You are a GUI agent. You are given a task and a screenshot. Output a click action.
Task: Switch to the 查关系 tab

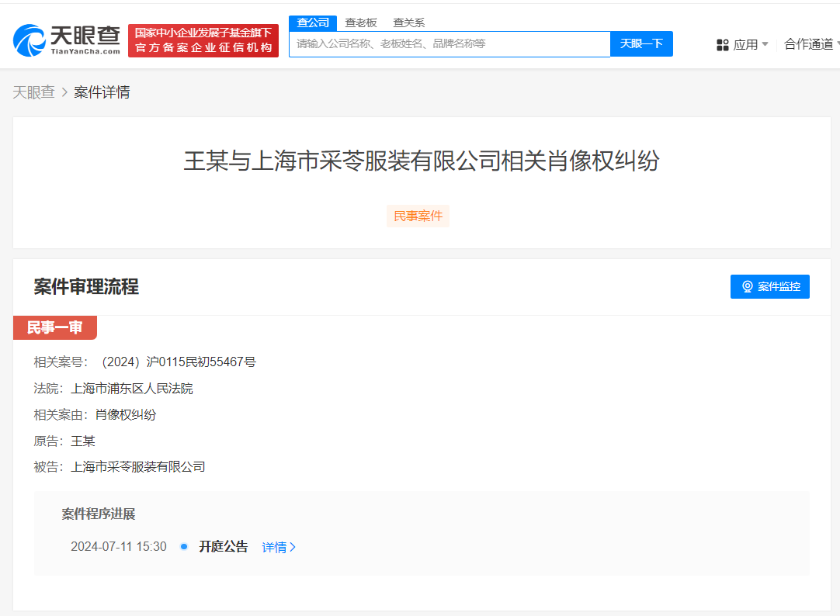click(411, 22)
